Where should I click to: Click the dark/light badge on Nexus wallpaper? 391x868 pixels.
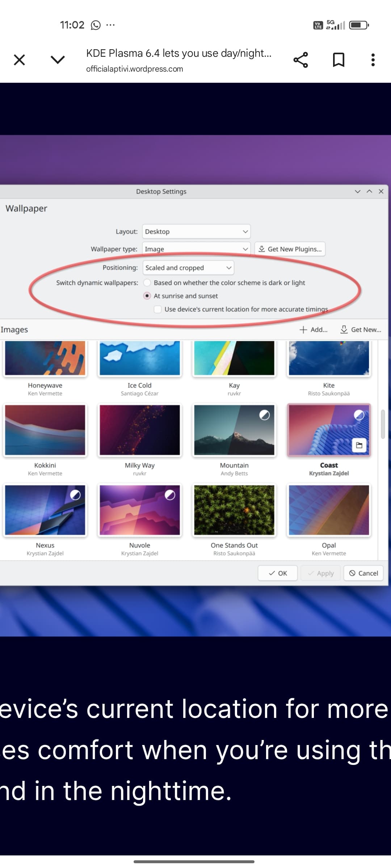pos(75,495)
